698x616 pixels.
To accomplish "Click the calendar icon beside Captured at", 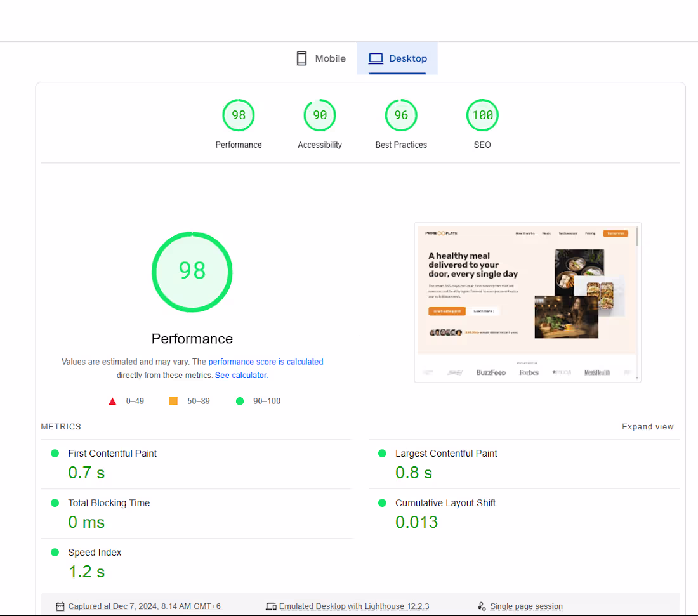I will tap(60, 606).
